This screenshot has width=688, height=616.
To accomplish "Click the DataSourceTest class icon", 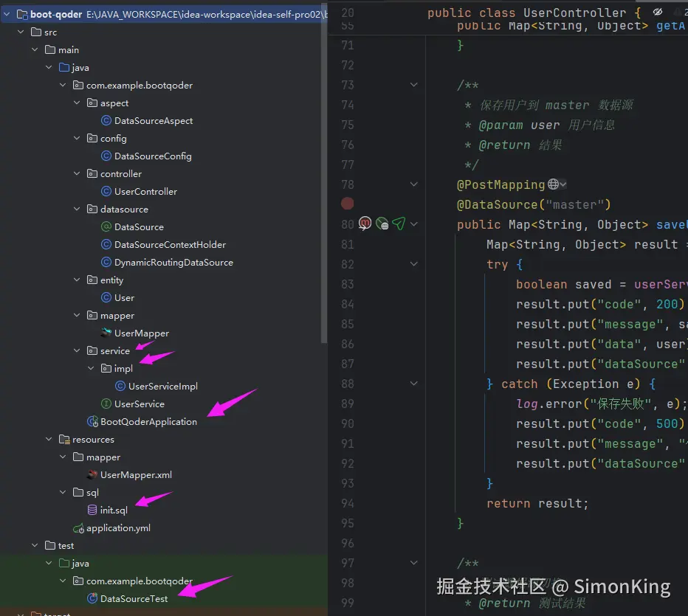I will (x=92, y=598).
